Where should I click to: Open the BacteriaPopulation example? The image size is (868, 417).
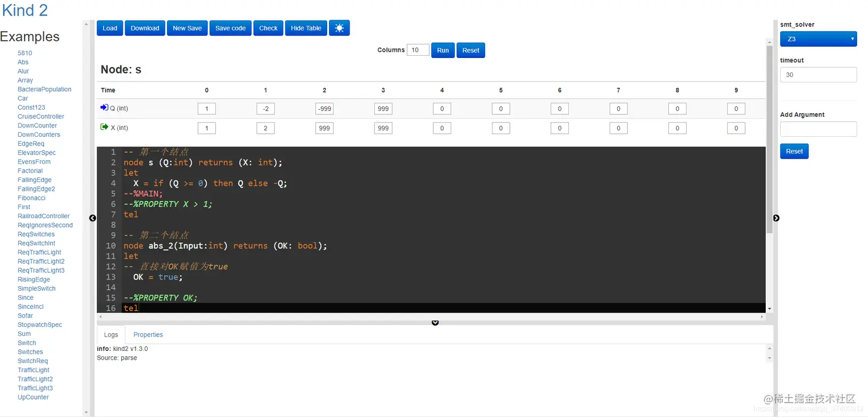coord(45,89)
